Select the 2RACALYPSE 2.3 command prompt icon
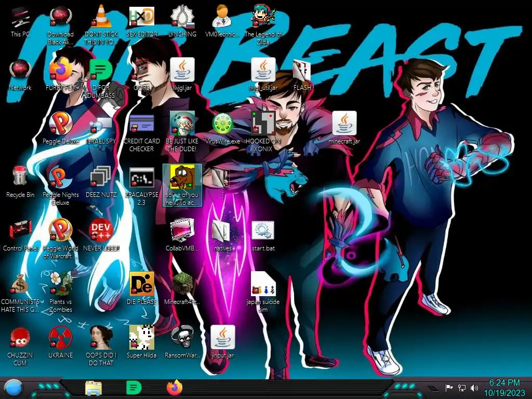Viewport: 532px width, 399px height. (141, 186)
